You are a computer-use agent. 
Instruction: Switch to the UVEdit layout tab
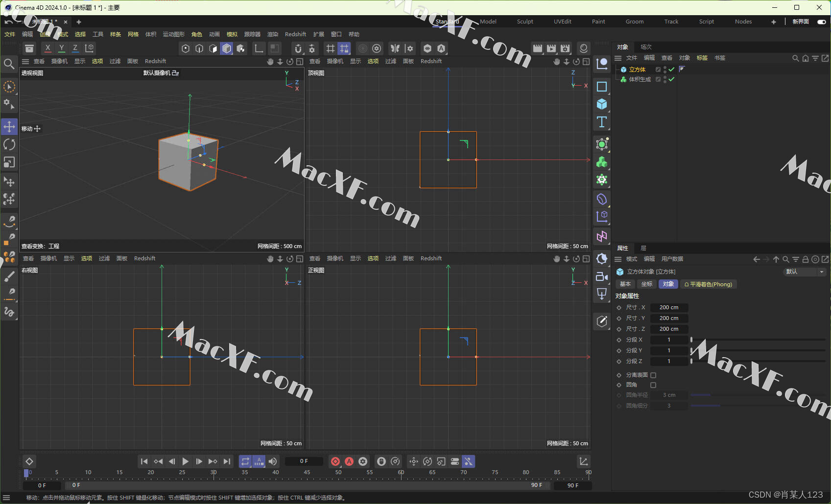click(x=563, y=22)
